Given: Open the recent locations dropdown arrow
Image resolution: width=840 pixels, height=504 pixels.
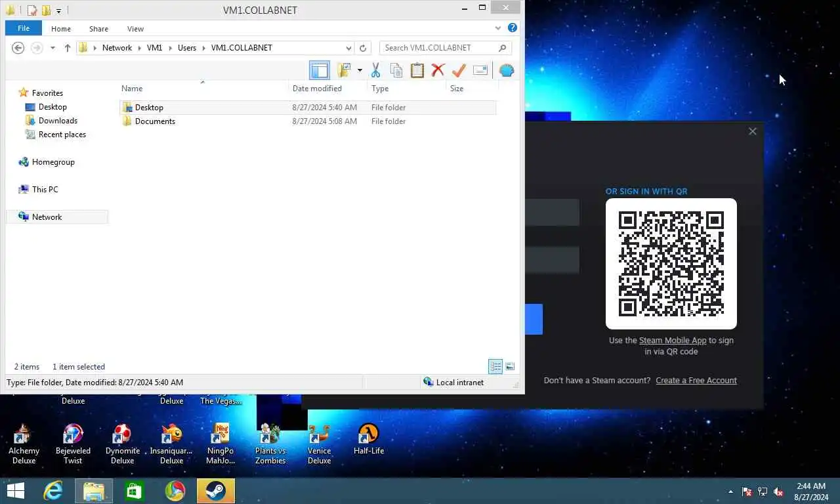Looking at the screenshot, I should pos(52,48).
